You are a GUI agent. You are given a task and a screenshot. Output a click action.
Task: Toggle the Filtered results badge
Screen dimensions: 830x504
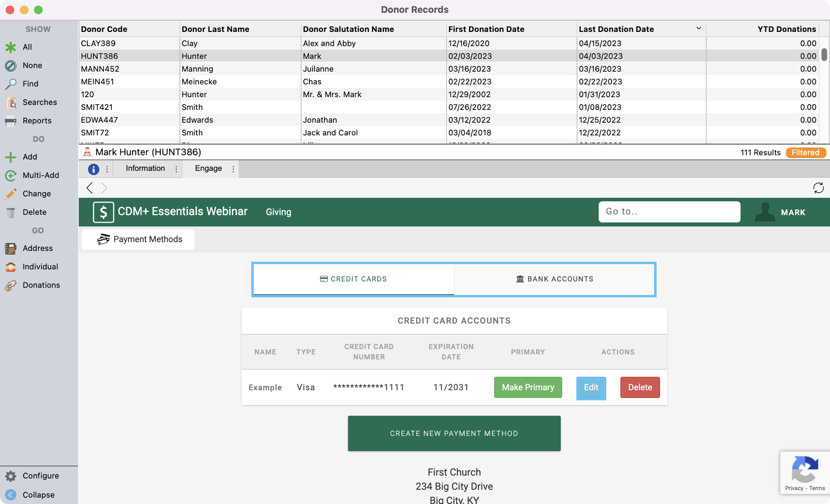805,153
